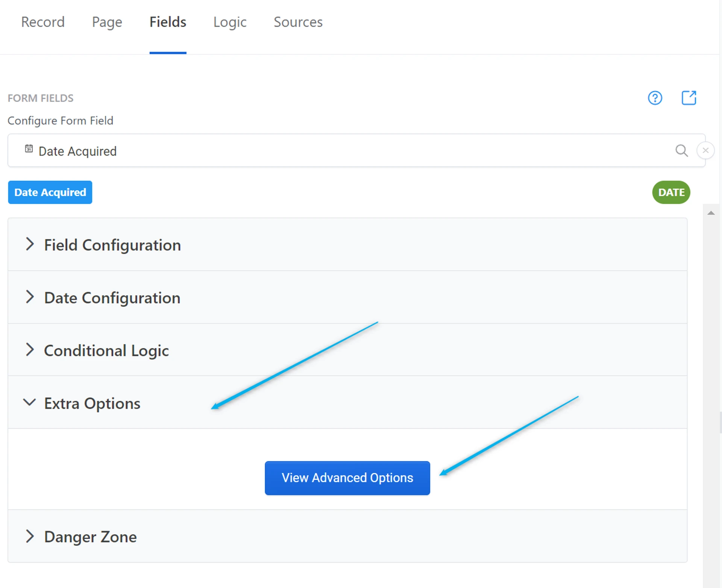Click the scrollbar up arrow

coord(711,213)
